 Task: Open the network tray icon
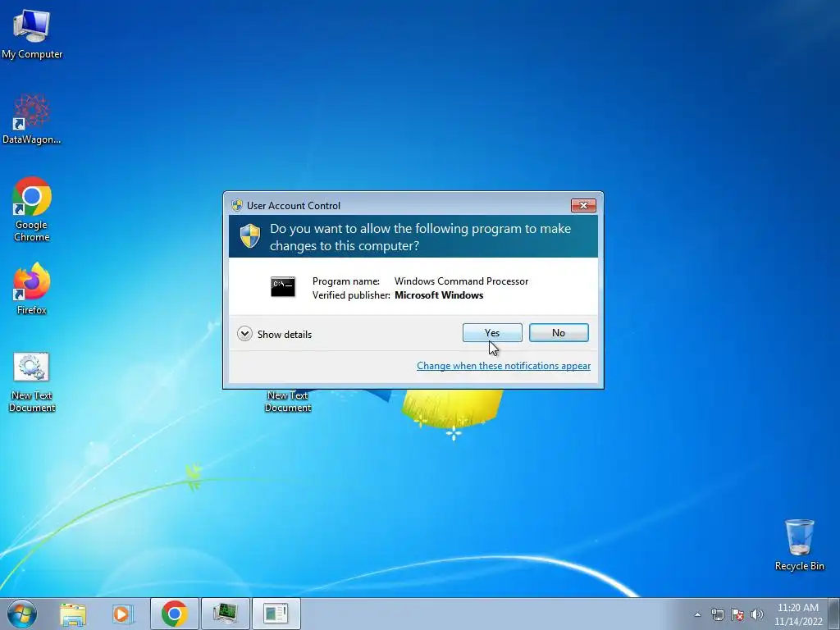tap(717, 614)
